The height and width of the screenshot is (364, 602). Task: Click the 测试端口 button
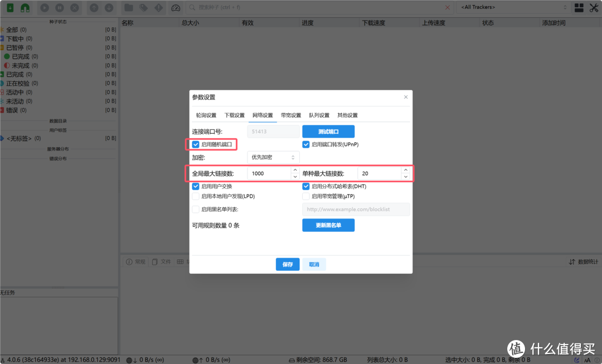click(328, 131)
